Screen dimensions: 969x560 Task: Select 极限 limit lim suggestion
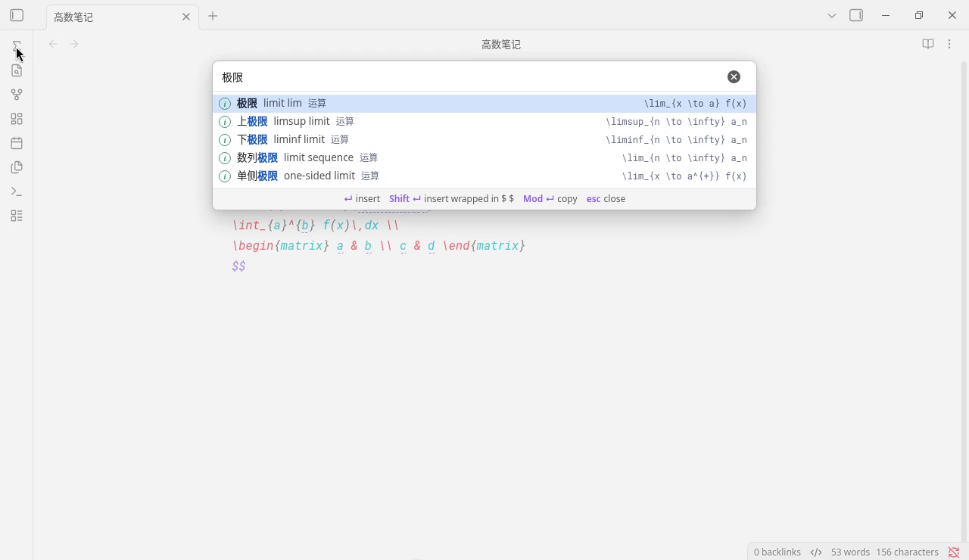pos(484,103)
